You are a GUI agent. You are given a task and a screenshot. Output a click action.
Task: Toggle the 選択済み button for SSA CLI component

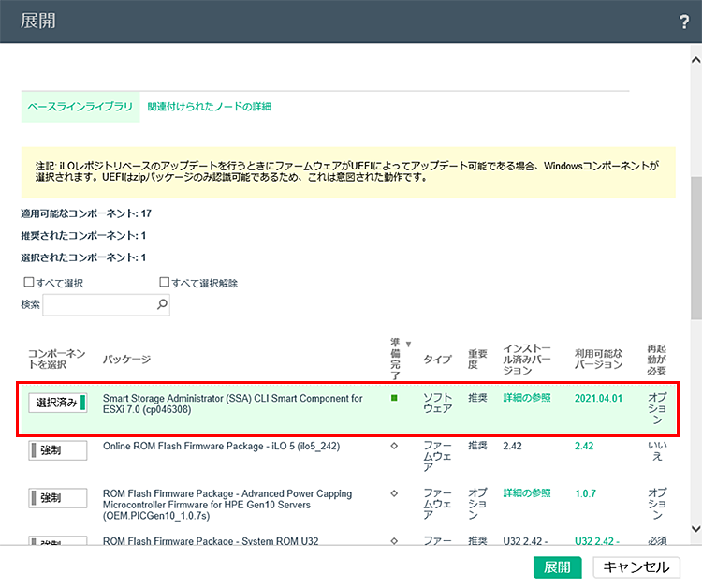coord(58,403)
